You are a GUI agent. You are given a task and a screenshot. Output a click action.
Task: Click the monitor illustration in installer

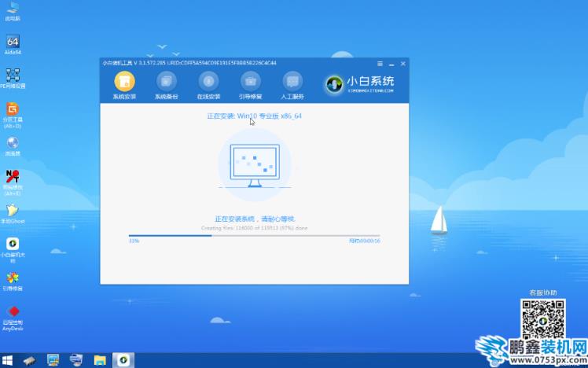255,165
